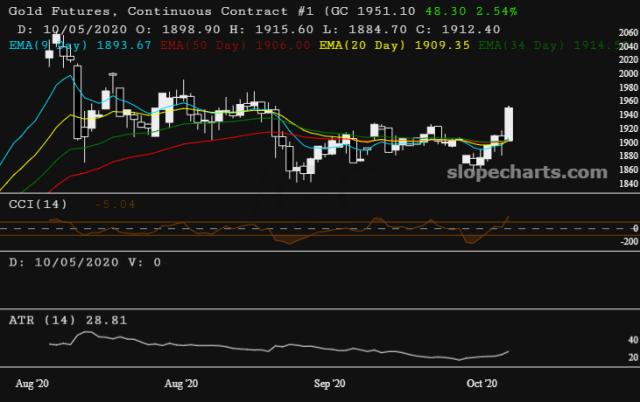Image resolution: width=640 pixels, height=402 pixels.
Task: Click the Oct '20 date axis label
Action: tap(482, 383)
